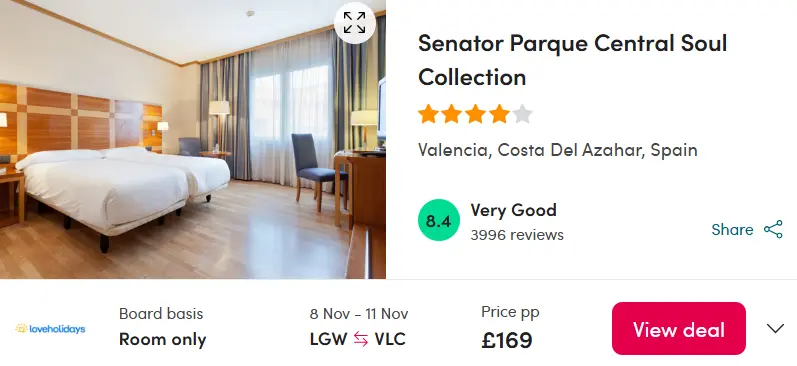Image resolution: width=797 pixels, height=366 pixels.
Task: Open the hotel bedroom photo
Action: click(193, 139)
